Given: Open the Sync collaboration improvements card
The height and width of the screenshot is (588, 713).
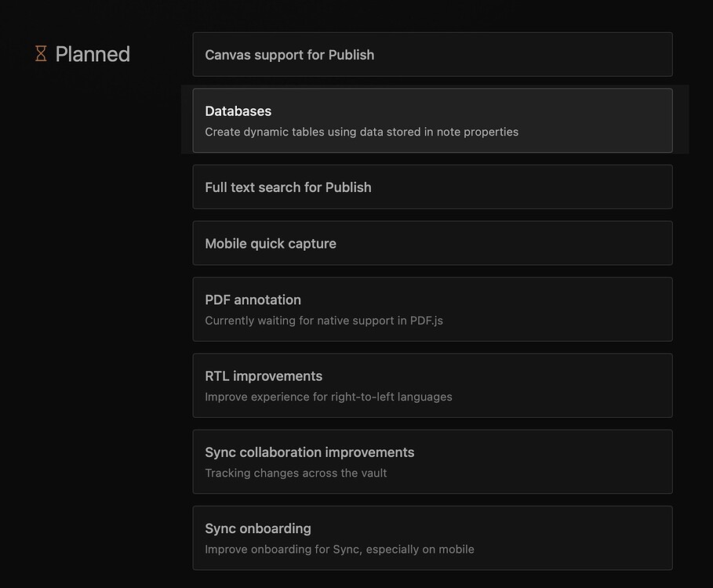Looking at the screenshot, I should [432, 462].
